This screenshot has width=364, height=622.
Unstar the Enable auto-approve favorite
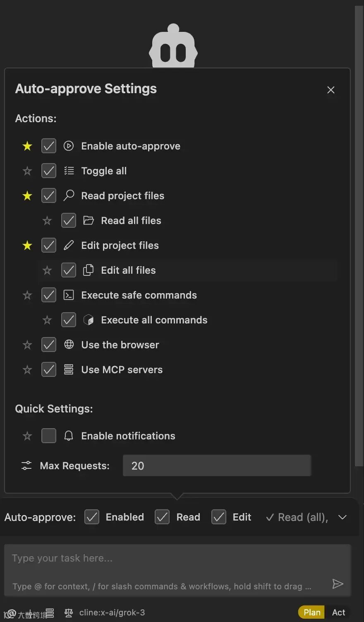tap(27, 146)
